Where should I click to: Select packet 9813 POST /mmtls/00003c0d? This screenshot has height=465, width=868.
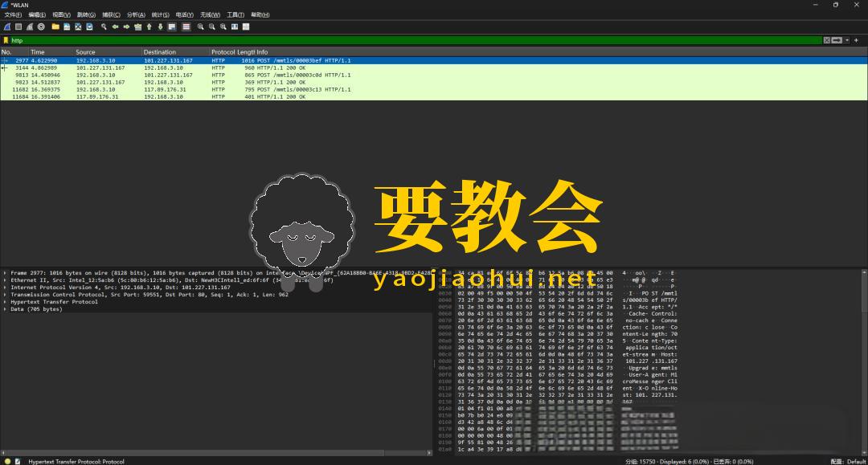point(433,75)
